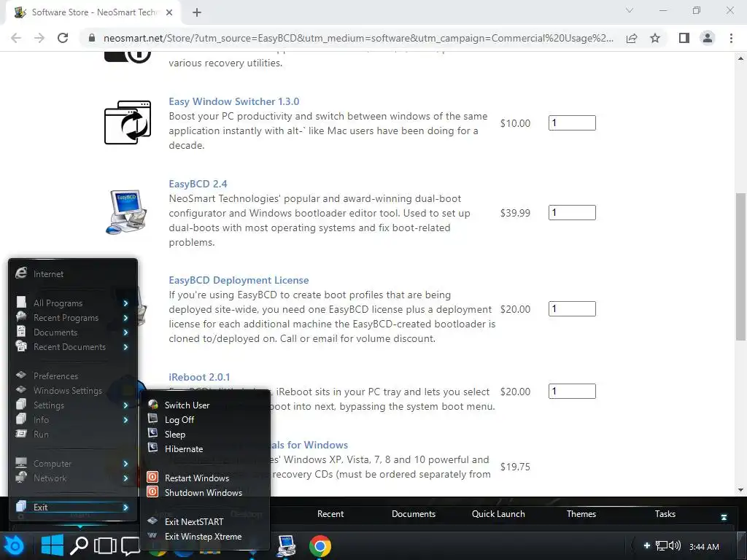Open a new browser tab

[x=197, y=12]
